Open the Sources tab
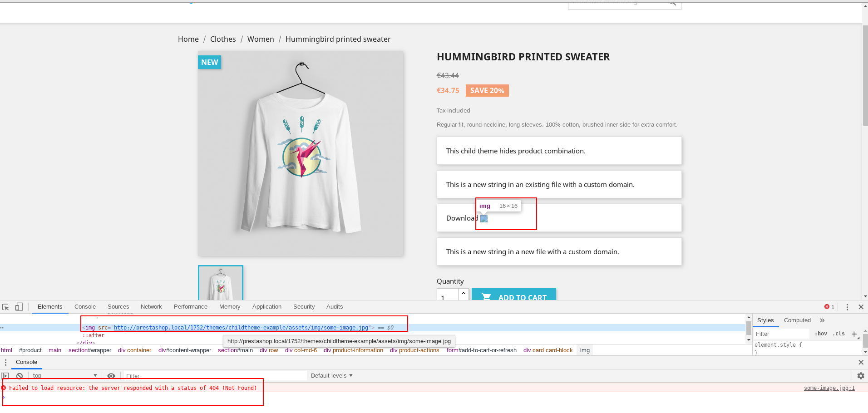Image resolution: width=868 pixels, height=413 pixels. [x=118, y=307]
